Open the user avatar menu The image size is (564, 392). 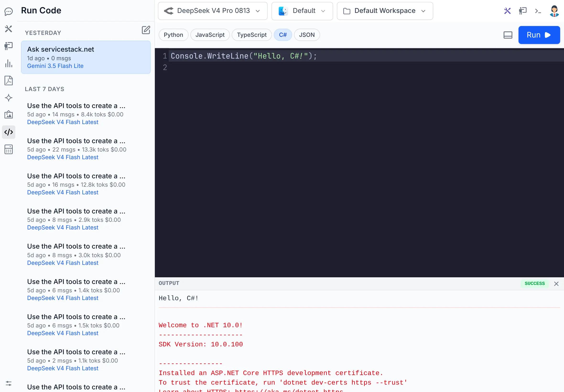[x=554, y=11]
